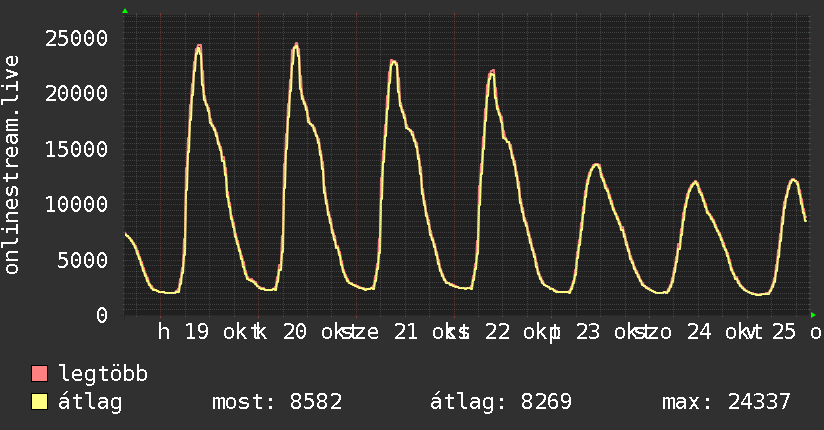This screenshot has width=824, height=430.
Task: Click the 5000 y-axis label
Action: [x=83, y=260]
